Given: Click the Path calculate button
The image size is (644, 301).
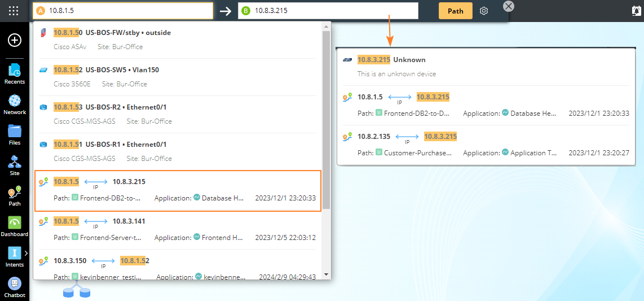Looking at the screenshot, I should 455,11.
